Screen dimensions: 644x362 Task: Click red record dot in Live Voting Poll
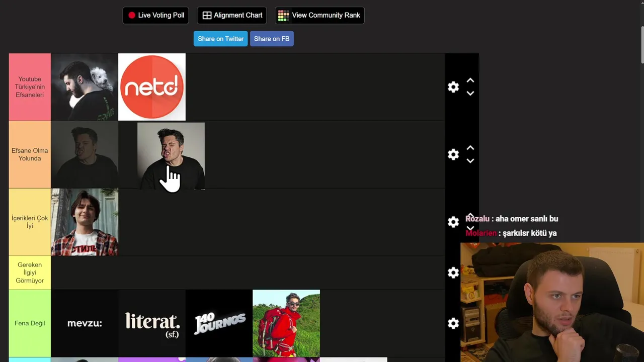coord(132,15)
